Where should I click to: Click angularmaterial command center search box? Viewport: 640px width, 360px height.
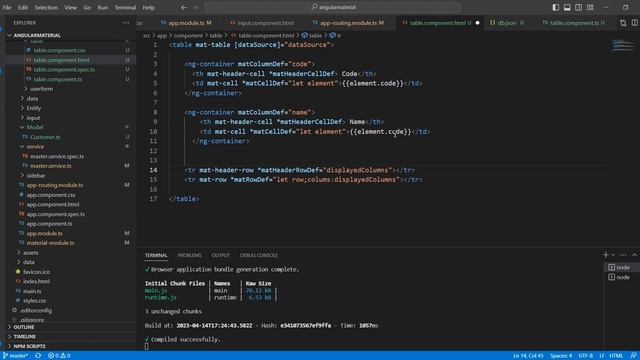333,7
